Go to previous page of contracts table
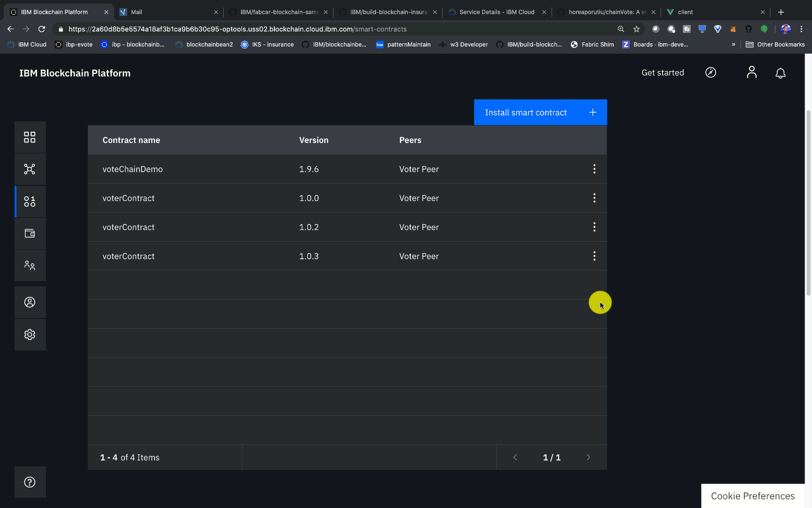812x508 pixels. 515,457
